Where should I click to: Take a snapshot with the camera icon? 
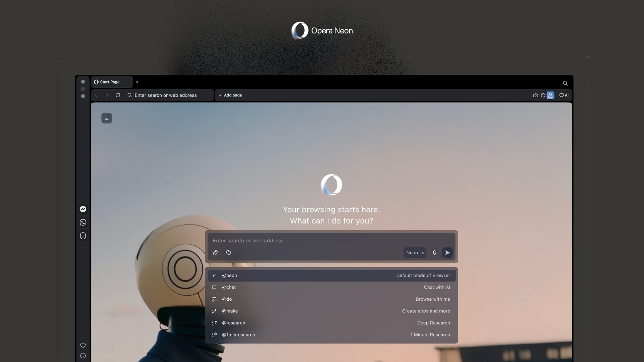535,95
